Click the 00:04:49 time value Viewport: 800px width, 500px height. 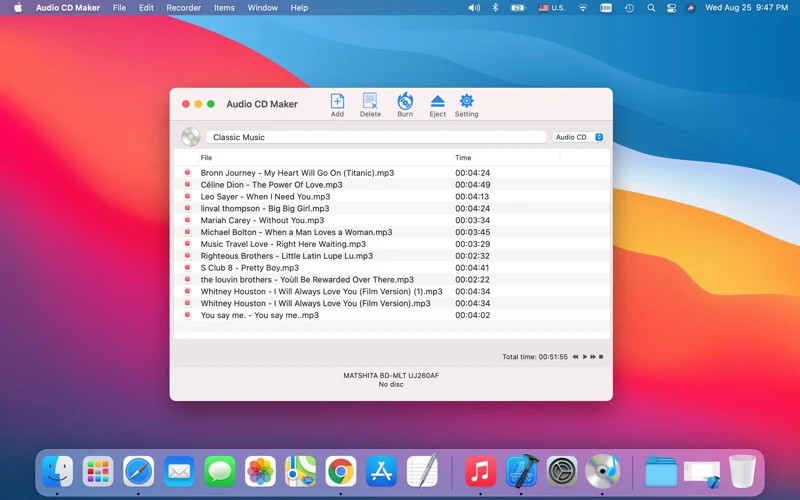tap(472, 185)
